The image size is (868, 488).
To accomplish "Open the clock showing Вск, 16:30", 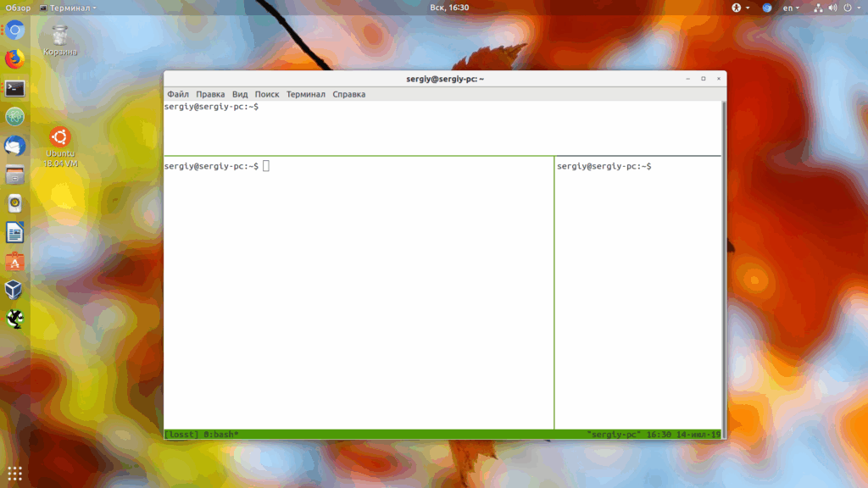I will click(449, 8).
